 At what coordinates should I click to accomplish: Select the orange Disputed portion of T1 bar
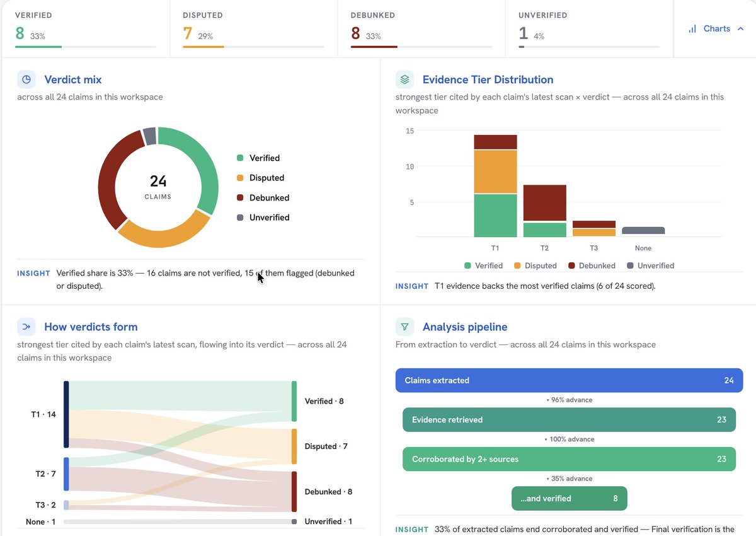coord(495,172)
